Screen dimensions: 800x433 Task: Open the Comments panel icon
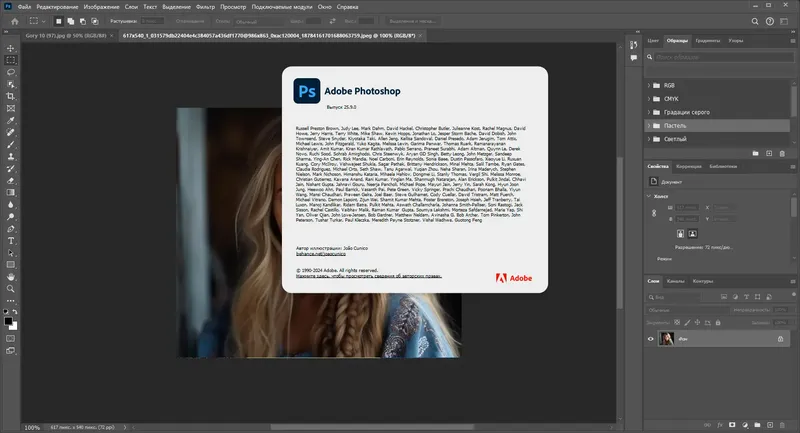tap(634, 58)
